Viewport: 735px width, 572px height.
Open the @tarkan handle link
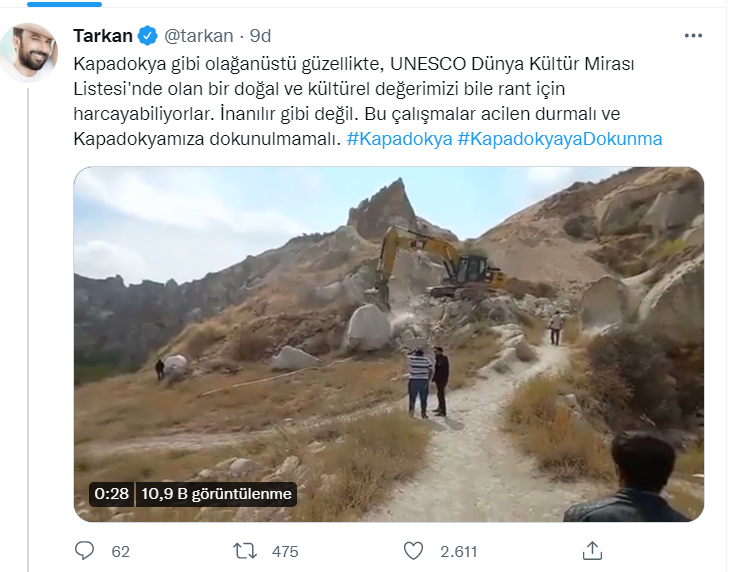click(x=198, y=36)
